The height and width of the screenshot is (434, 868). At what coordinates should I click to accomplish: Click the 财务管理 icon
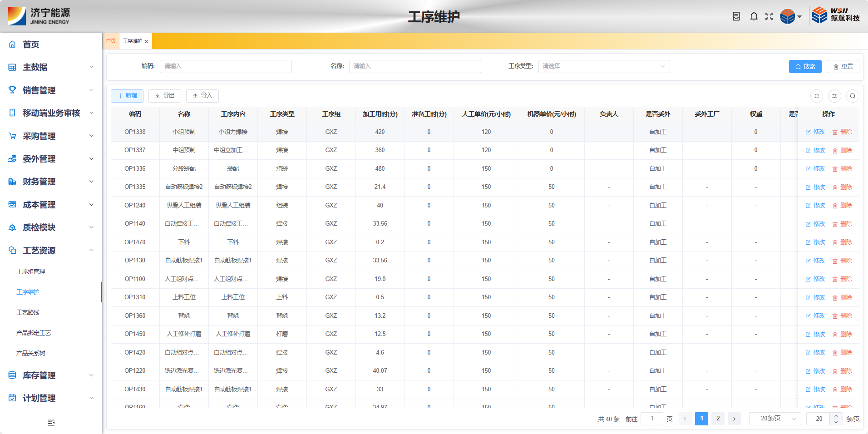pos(12,182)
